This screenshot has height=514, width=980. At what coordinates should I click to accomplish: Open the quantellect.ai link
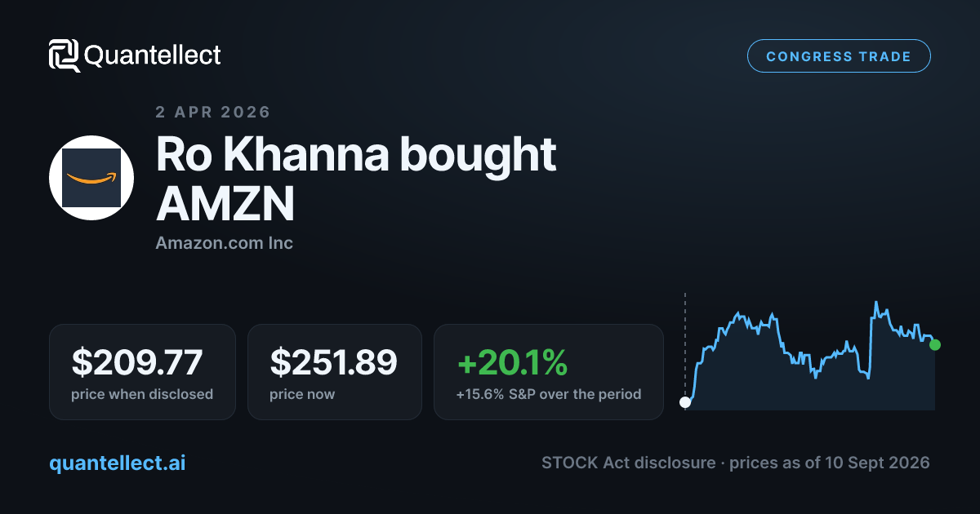118,463
